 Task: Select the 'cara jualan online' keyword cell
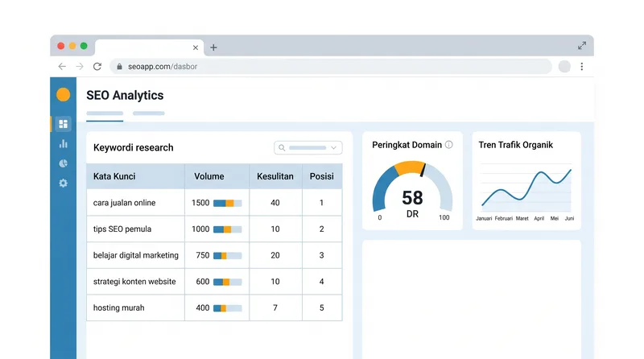pos(135,203)
